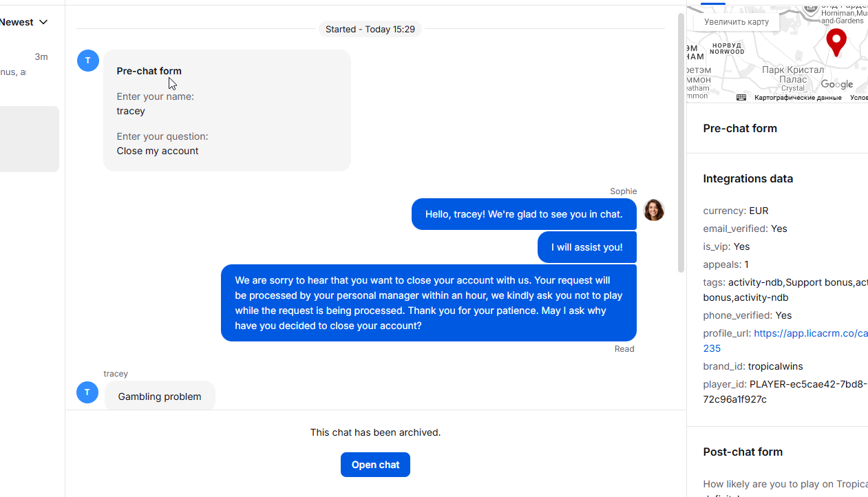Click the 'I will assist you!' message
Viewport: 868px width, 497px height.
pyautogui.click(x=586, y=247)
